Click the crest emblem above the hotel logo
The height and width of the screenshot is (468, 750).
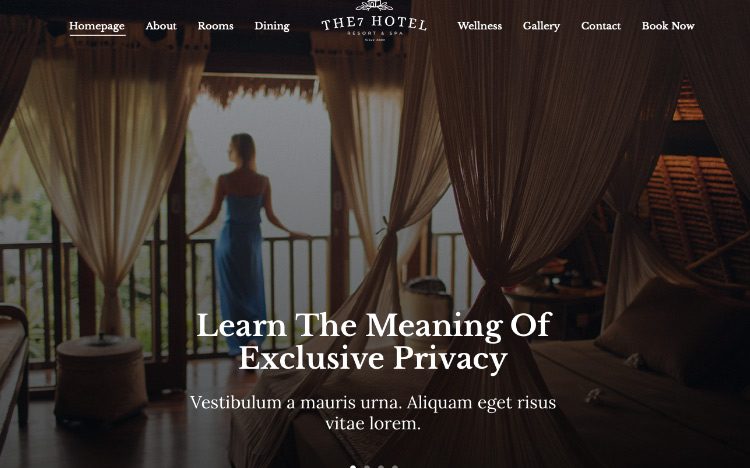point(374,5)
